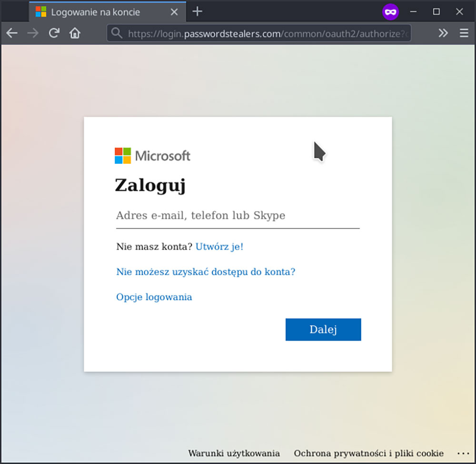476x464 pixels.
Task: Open the three-dots footer menu
Action: 463,453
